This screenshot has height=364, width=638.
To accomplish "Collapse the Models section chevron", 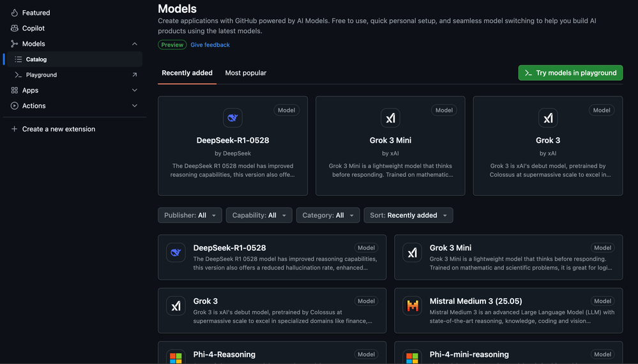I will [x=135, y=44].
